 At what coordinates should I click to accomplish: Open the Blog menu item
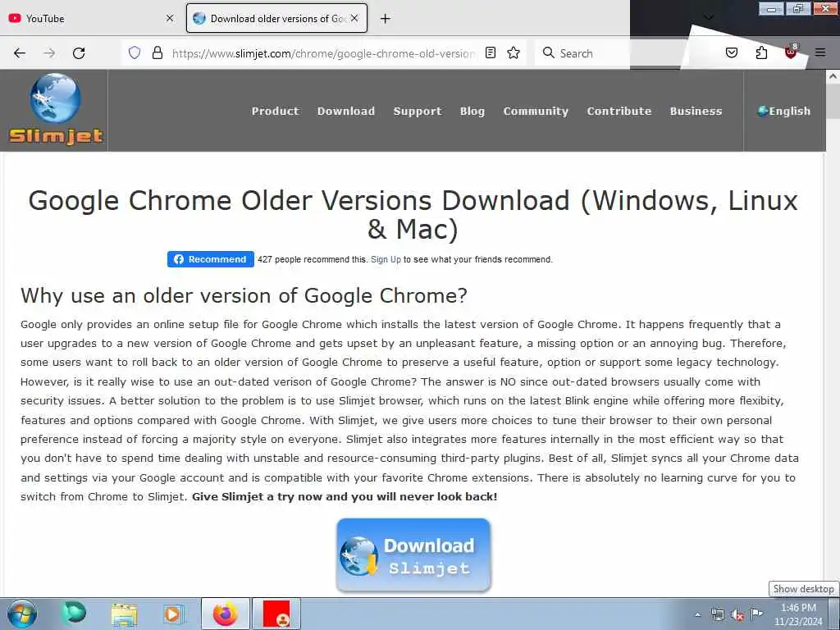(x=472, y=111)
